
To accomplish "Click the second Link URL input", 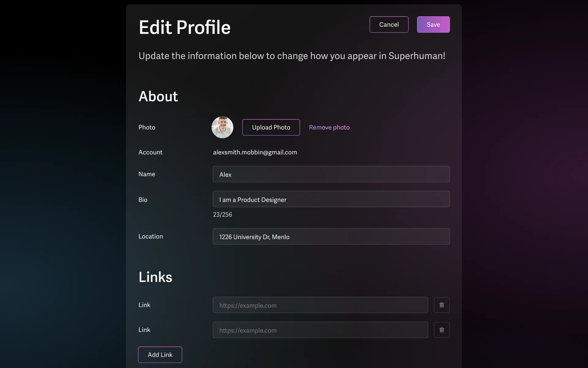I will [320, 330].
